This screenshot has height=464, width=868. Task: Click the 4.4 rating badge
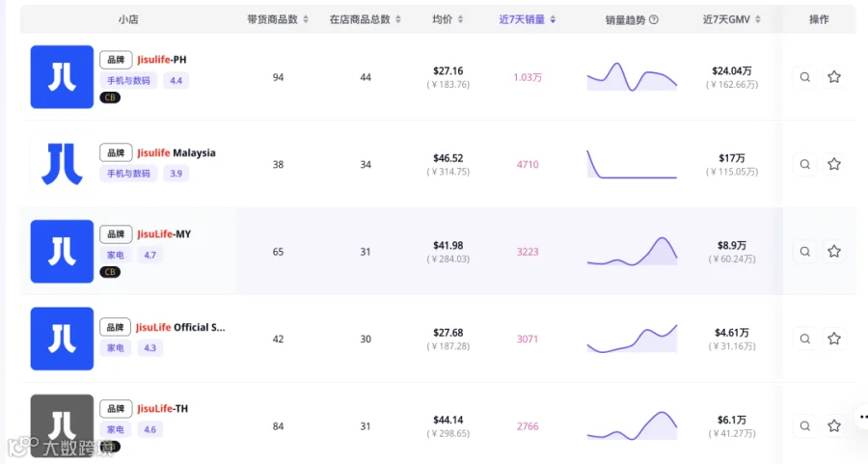point(176,80)
